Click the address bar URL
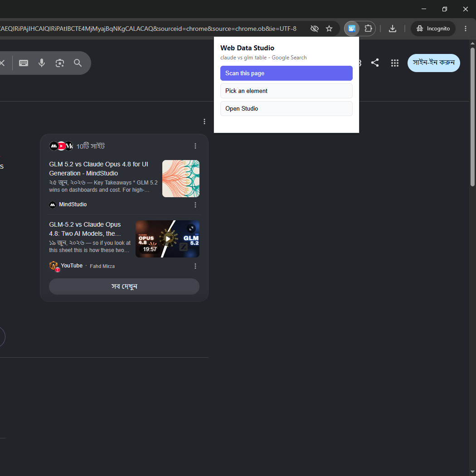 tap(149, 29)
